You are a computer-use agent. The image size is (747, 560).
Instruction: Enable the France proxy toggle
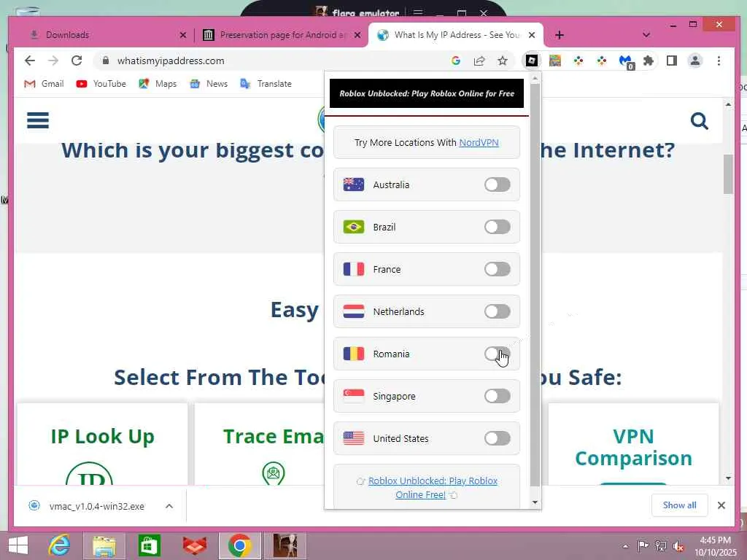497,269
